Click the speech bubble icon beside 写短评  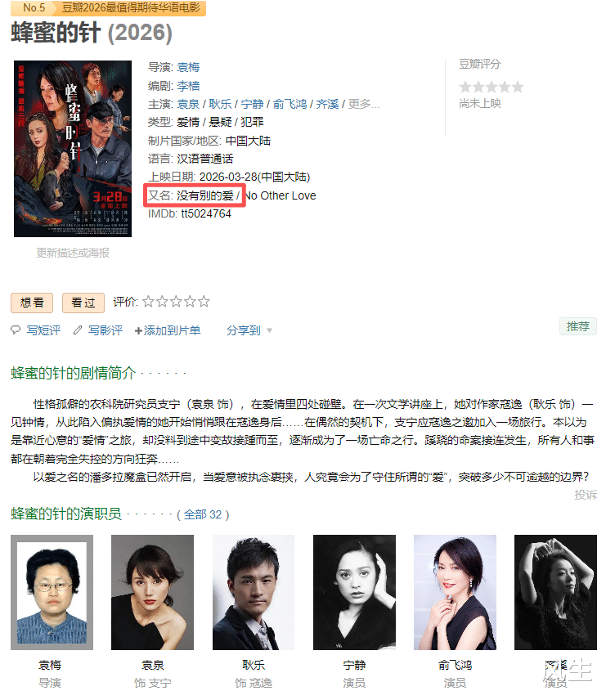click(x=16, y=330)
